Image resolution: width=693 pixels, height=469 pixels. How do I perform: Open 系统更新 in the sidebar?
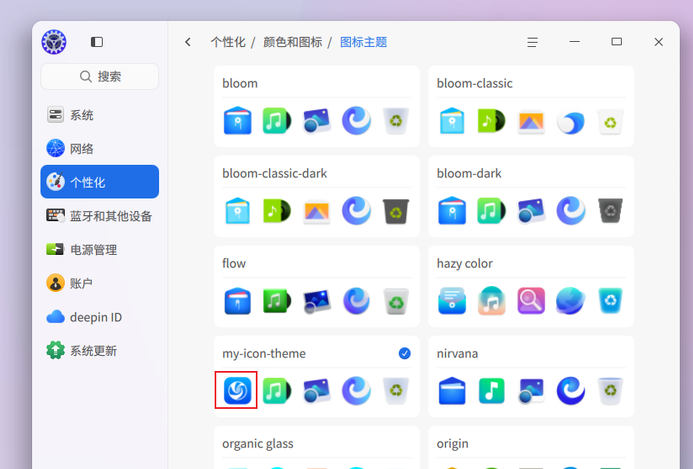pos(100,351)
